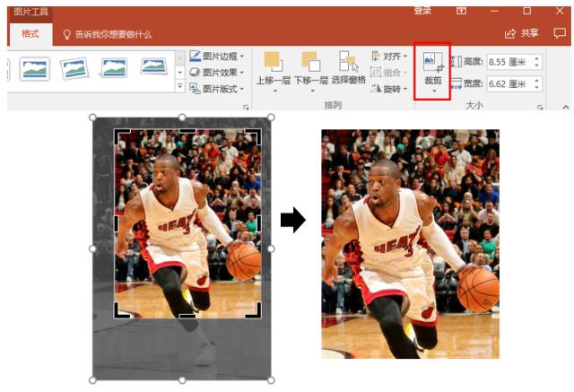Click top-right crop corner handle
The height and width of the screenshot is (392, 574).
point(255,135)
